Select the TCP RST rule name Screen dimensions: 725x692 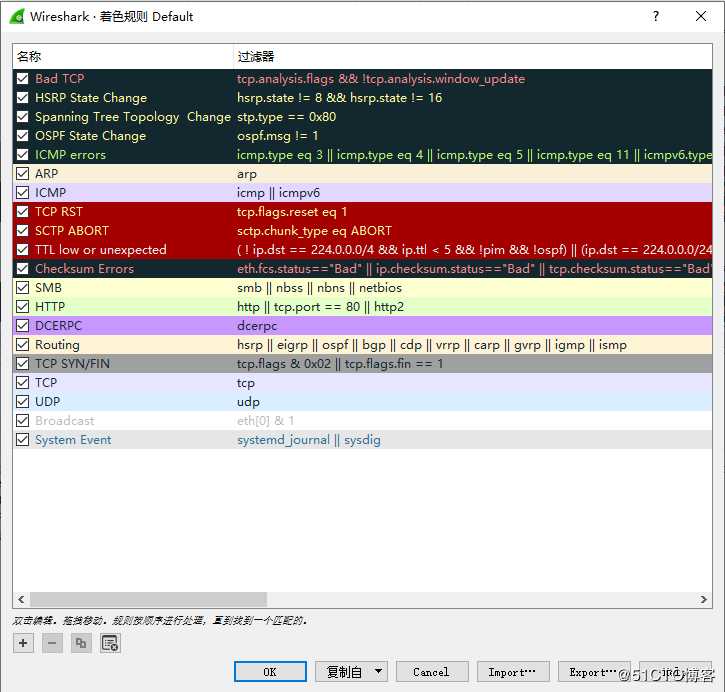click(59, 211)
